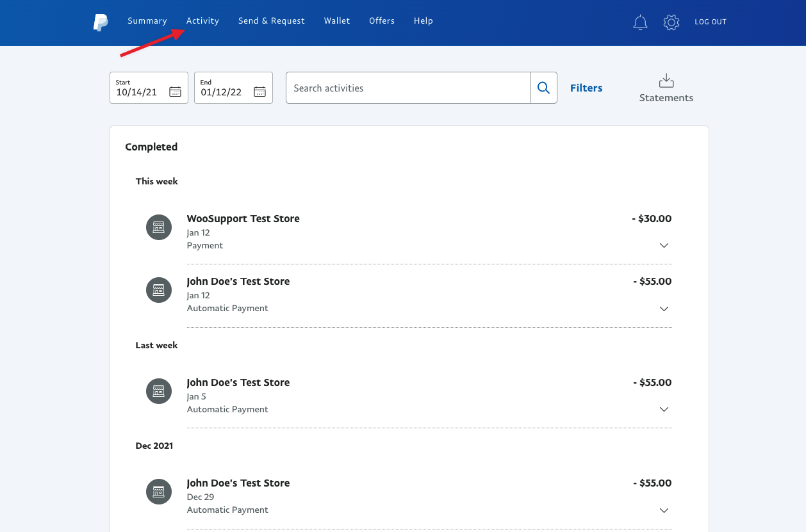Download Statements via the download icon
The image size is (806, 532).
pos(666,81)
